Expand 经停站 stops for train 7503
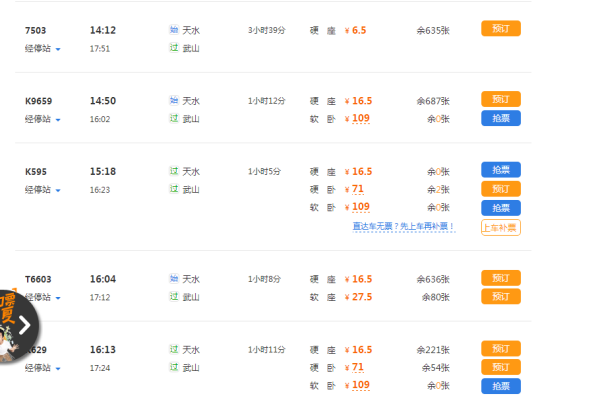The image size is (600, 398). [x=42, y=49]
